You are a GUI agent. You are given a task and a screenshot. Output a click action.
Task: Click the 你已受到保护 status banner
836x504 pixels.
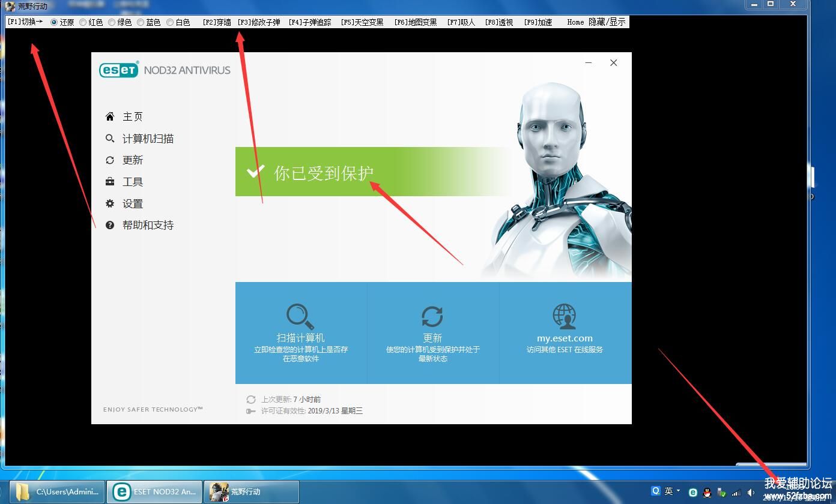tap(374, 172)
